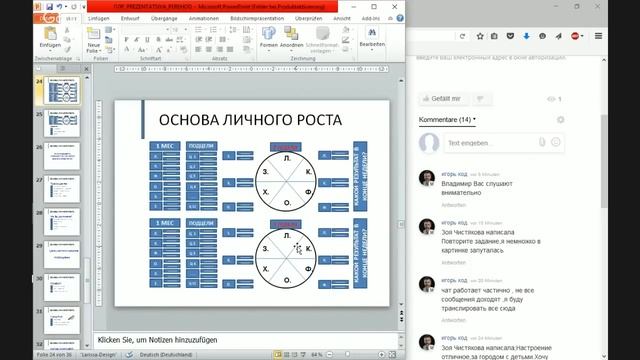Bookmark page with the star icon
This screenshot has width=640, height=360.
[480, 36]
